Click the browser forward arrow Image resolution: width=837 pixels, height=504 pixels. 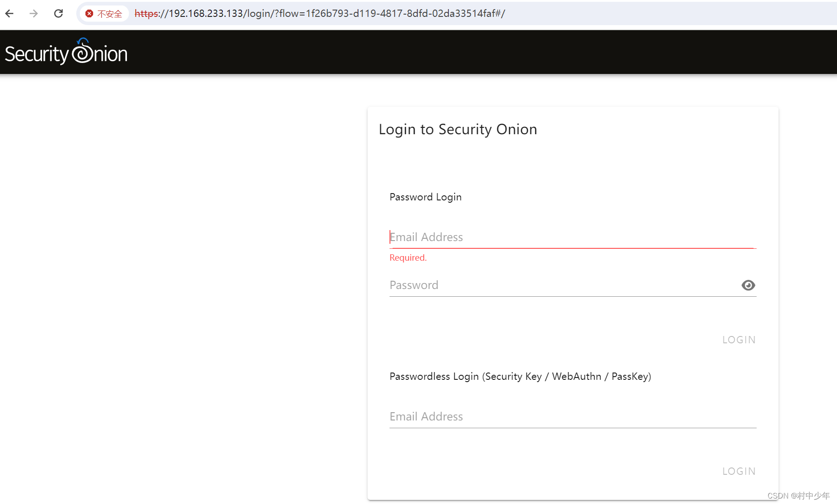click(x=34, y=13)
